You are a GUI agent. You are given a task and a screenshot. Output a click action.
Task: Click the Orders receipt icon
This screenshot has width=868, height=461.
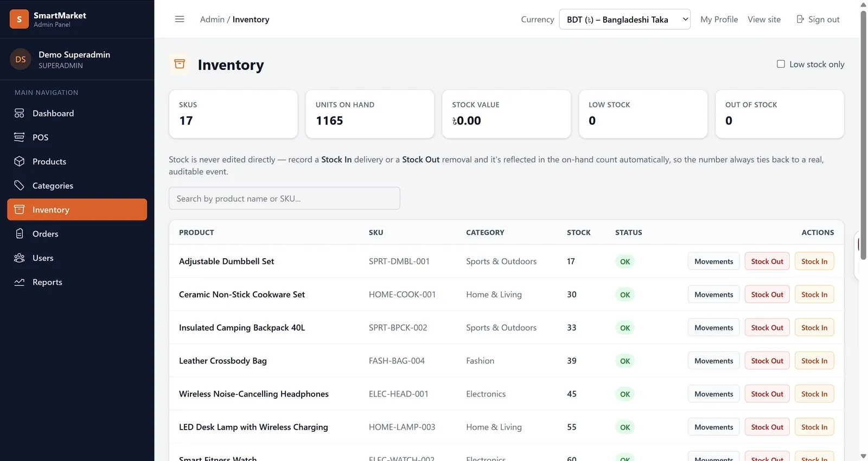click(x=20, y=234)
